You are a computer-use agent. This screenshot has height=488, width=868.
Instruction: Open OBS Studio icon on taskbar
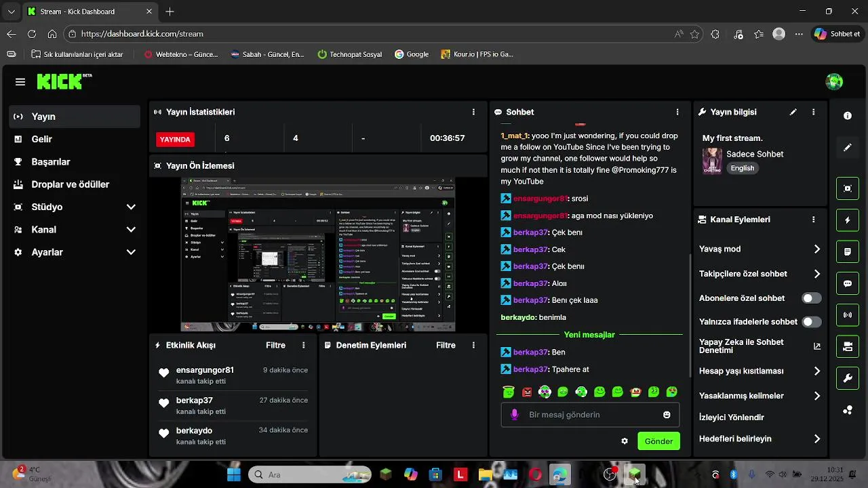tap(610, 474)
